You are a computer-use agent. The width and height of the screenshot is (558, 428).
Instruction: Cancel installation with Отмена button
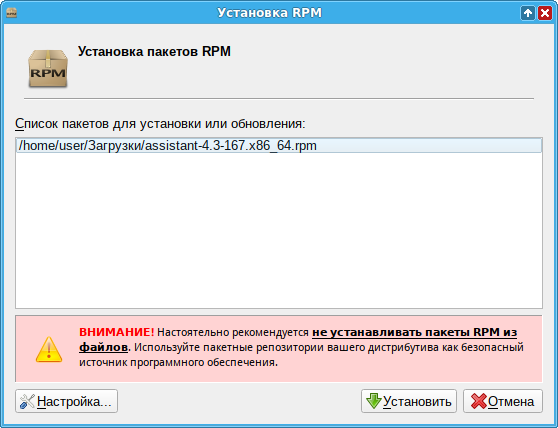point(503,401)
